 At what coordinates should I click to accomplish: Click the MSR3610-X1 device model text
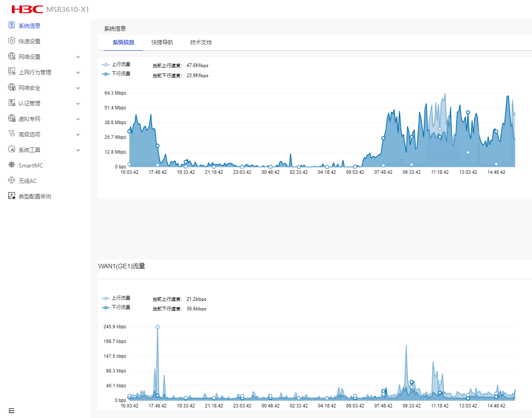68,10
